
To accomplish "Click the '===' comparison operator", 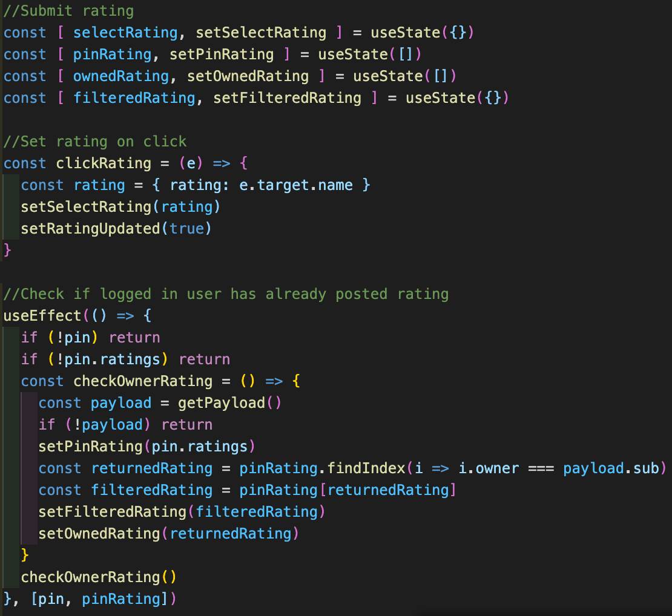I will [x=541, y=468].
